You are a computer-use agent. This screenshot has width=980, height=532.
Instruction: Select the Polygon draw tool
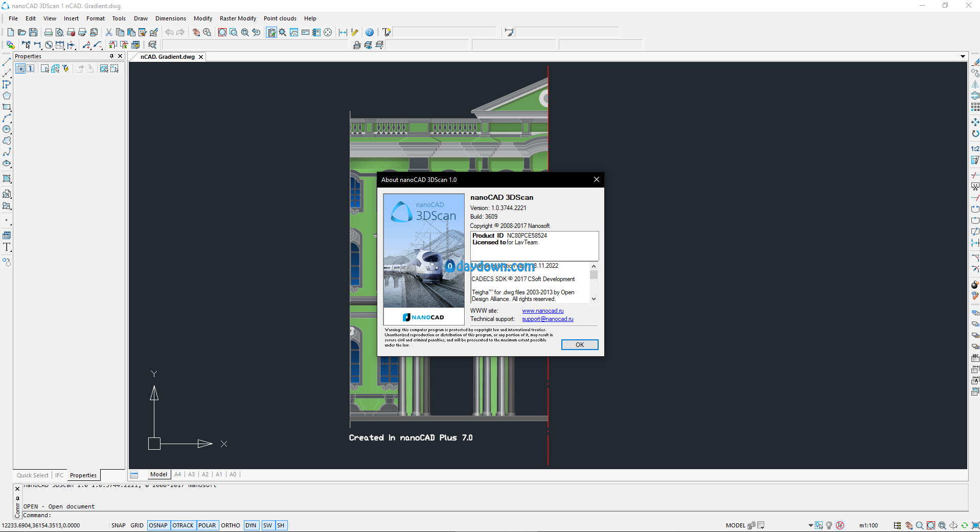point(7,96)
